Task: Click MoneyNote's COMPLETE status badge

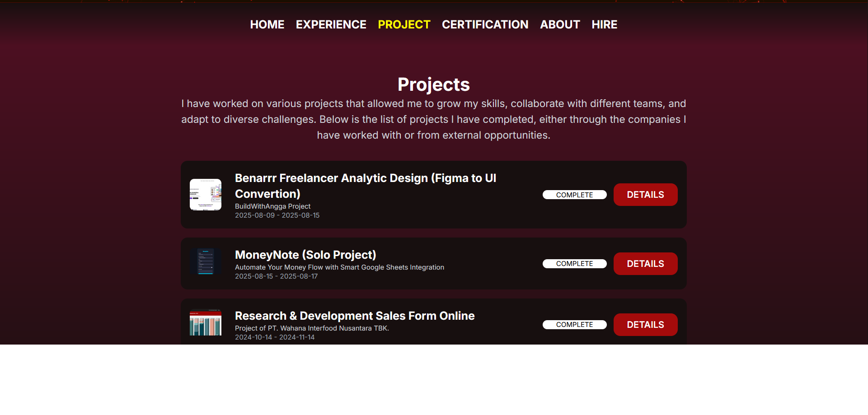Action: (574, 264)
